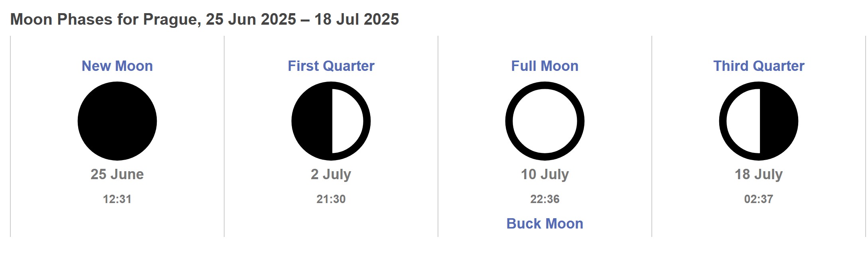
Task: Click the white lit half of First Quarter moon
Action: (347, 121)
